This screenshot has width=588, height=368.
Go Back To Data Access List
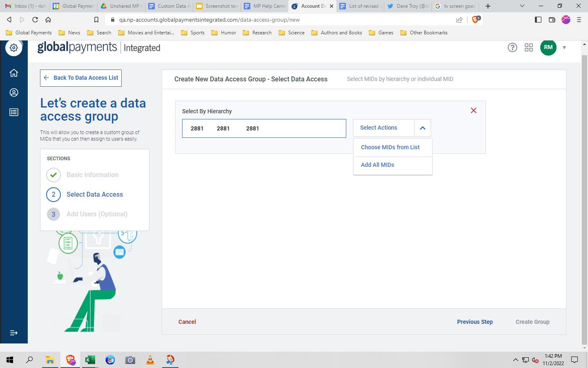[x=81, y=78]
